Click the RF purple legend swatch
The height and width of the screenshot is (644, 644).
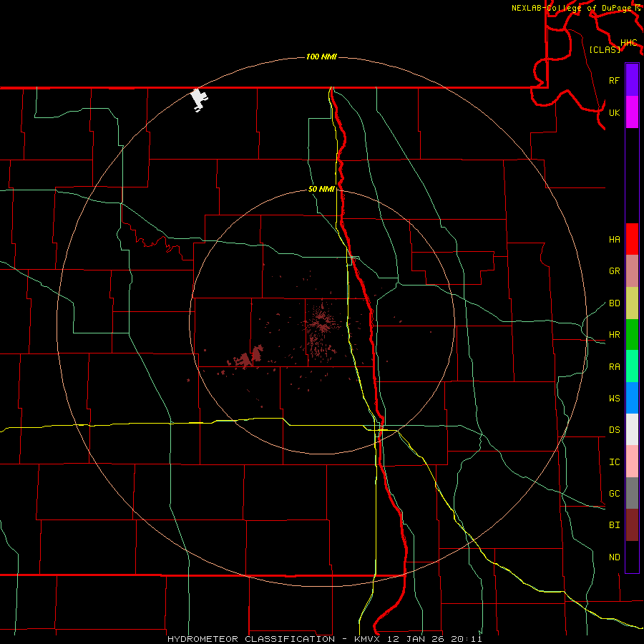632,80
